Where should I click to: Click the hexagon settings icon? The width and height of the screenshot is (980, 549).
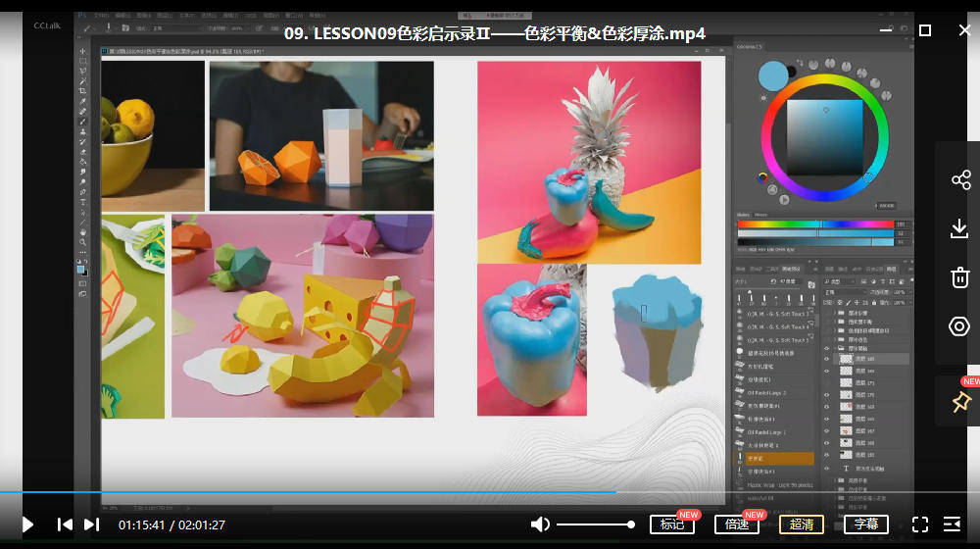(x=960, y=326)
